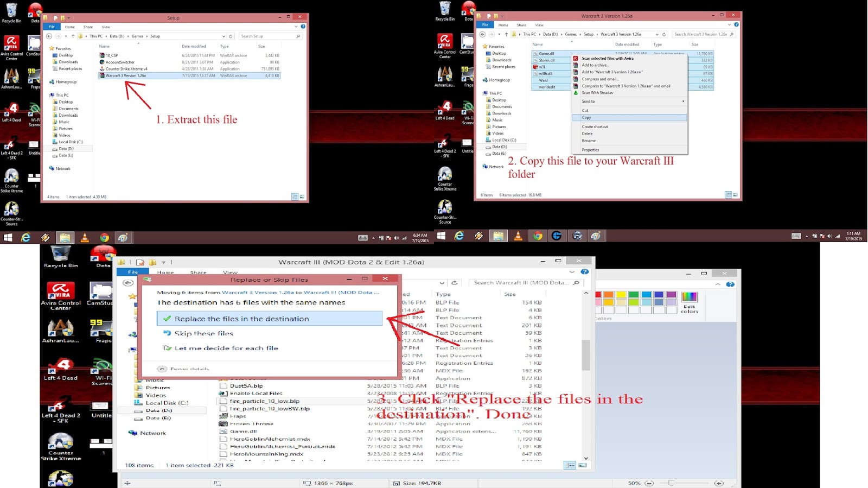Refresh the Warcraft III MOD Dota window
This screenshot has width=868, height=488.
455,283
